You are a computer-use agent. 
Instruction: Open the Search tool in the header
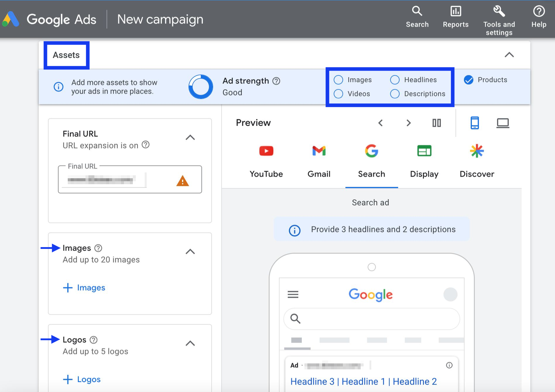pos(417,17)
